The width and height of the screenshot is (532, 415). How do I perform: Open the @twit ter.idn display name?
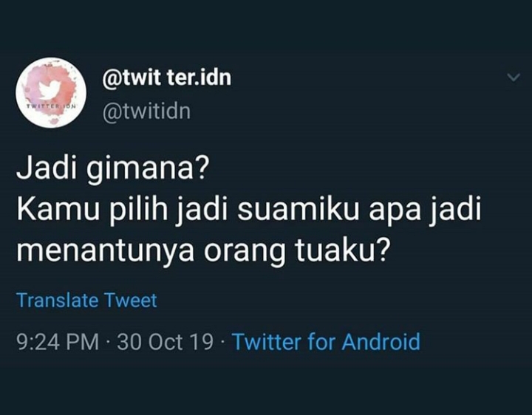[166, 78]
